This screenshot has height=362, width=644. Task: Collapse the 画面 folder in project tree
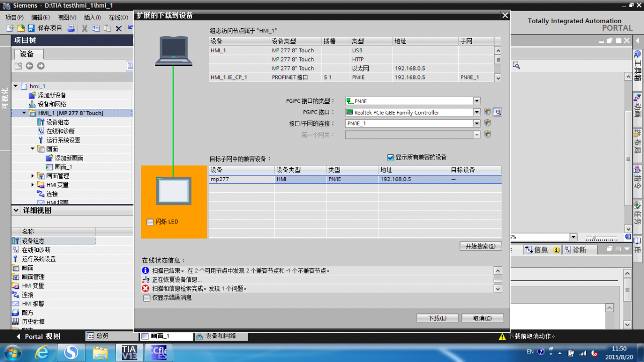(x=33, y=149)
